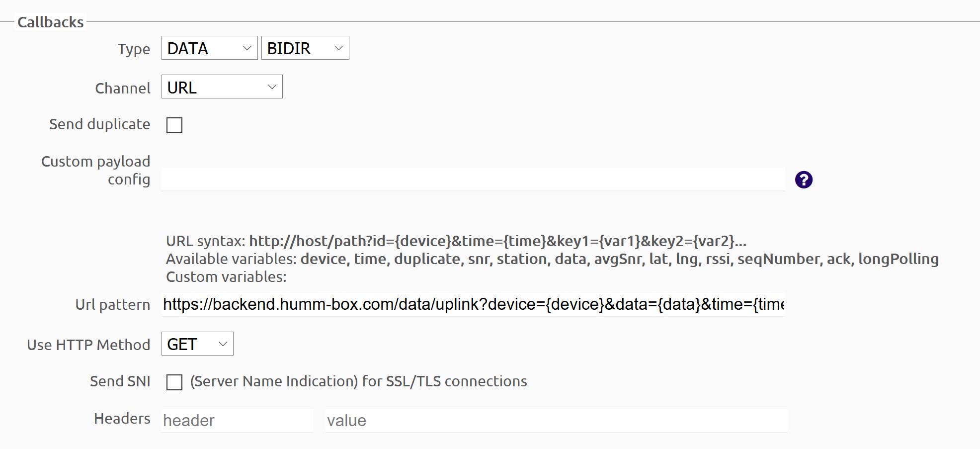The image size is (980, 449).
Task: Click the Use HTTP Method label
Action: [x=88, y=345]
